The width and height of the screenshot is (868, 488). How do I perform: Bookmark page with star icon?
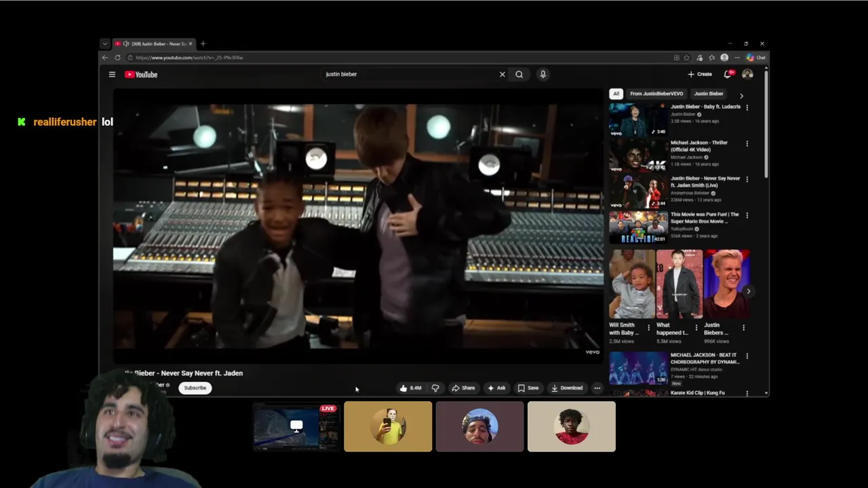[x=687, y=58]
